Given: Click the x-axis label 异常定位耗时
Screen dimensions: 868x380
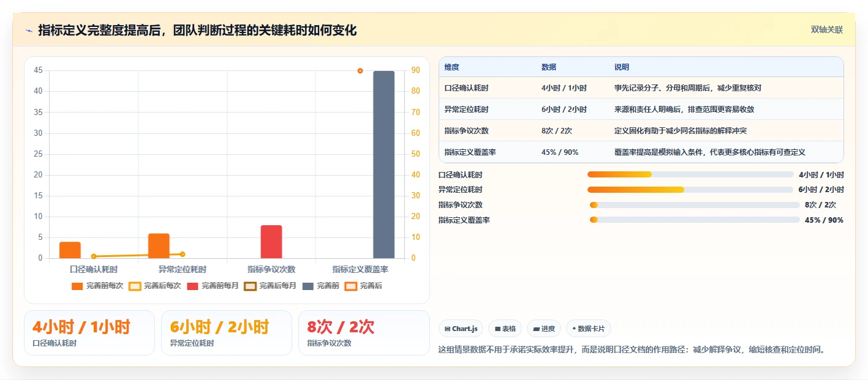Looking at the screenshot, I should [183, 269].
